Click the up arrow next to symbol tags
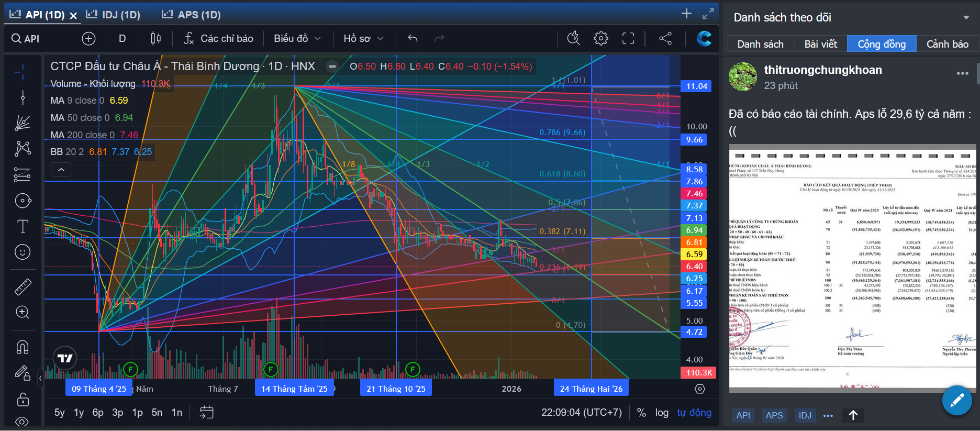The width and height of the screenshot is (980, 431). (x=853, y=415)
